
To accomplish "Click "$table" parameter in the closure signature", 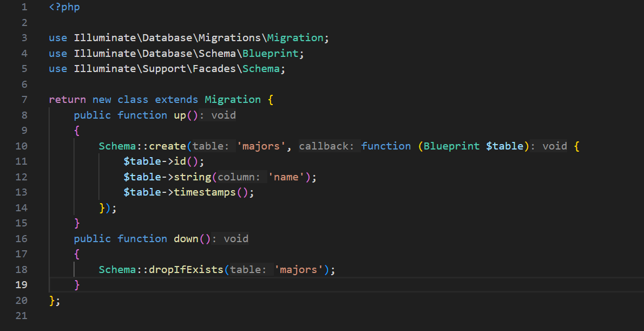I will click(504, 146).
